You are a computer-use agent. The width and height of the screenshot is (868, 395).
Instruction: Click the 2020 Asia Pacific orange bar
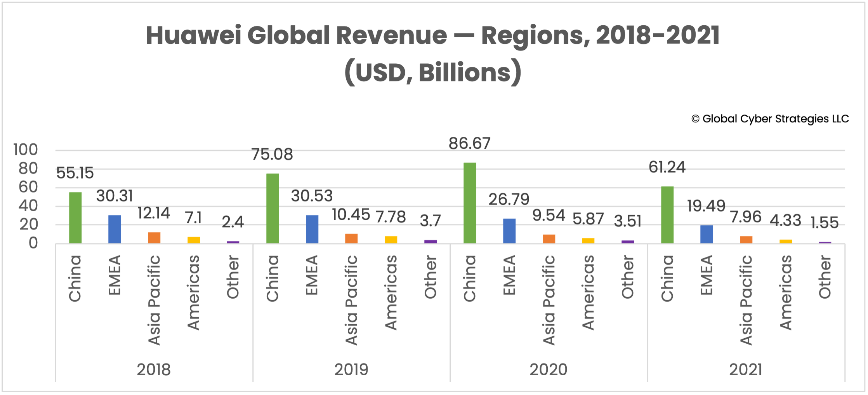click(x=549, y=239)
